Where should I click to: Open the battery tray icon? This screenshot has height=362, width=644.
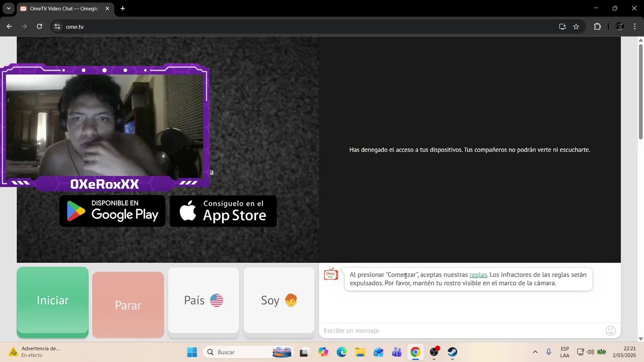click(601, 352)
